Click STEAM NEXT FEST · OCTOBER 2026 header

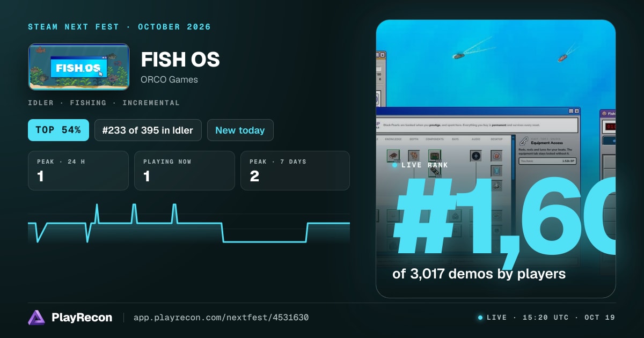[119, 27]
